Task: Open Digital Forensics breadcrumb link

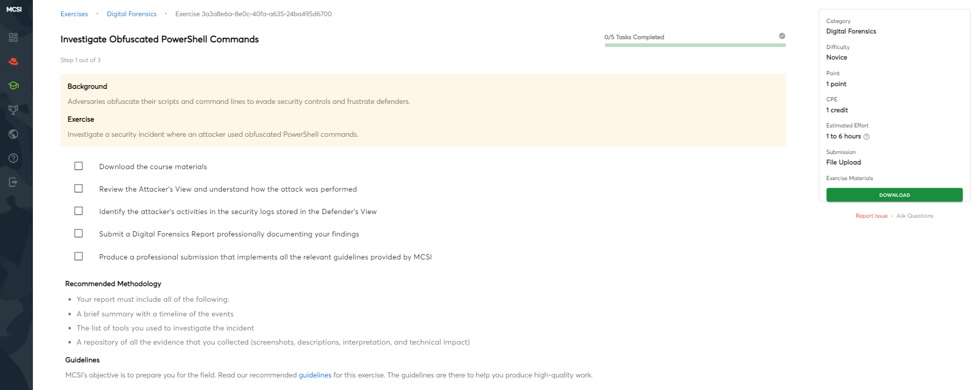Action: pos(132,14)
